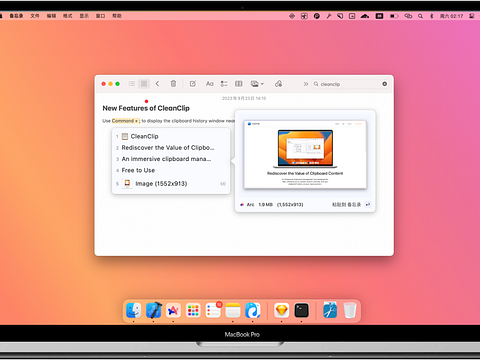Open the media photo dropdown

point(257,84)
